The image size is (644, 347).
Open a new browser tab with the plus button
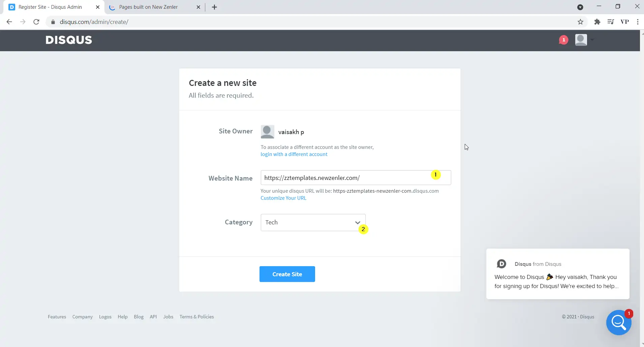[x=215, y=7]
